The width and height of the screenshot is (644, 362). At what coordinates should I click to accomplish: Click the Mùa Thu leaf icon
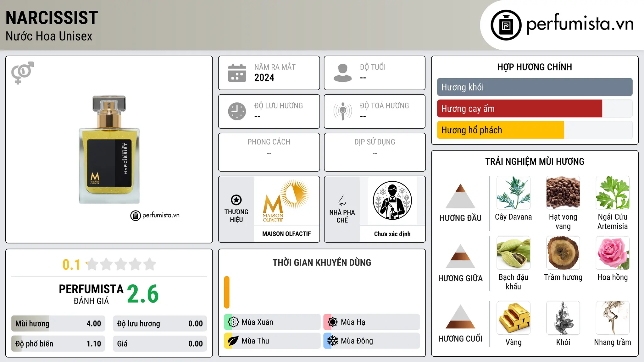pos(233,341)
